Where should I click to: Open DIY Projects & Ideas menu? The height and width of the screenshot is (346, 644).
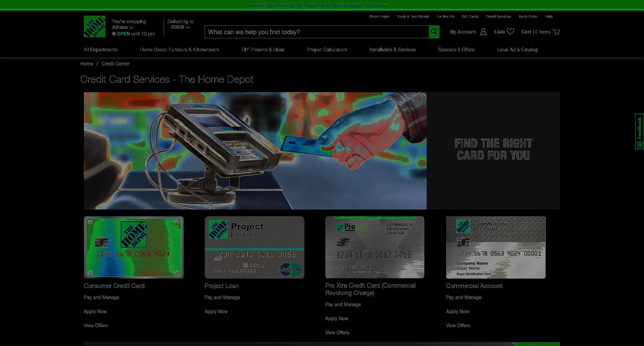pyautogui.click(x=263, y=50)
